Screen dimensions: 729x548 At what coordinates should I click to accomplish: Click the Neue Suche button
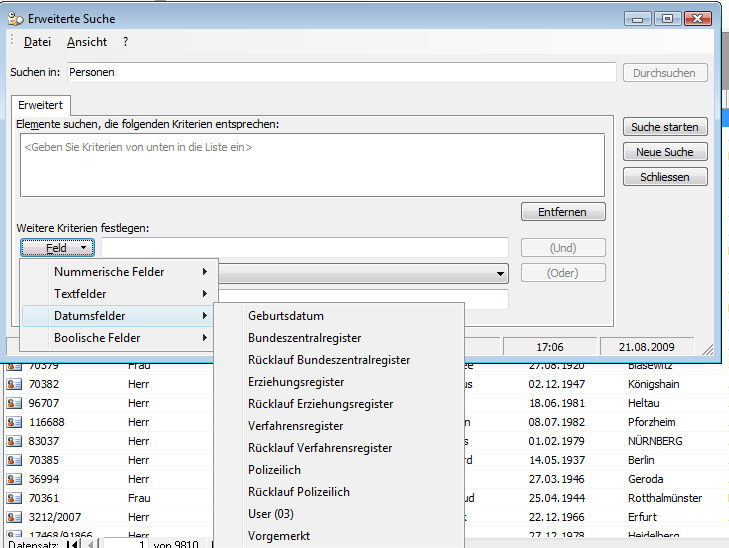click(x=665, y=152)
